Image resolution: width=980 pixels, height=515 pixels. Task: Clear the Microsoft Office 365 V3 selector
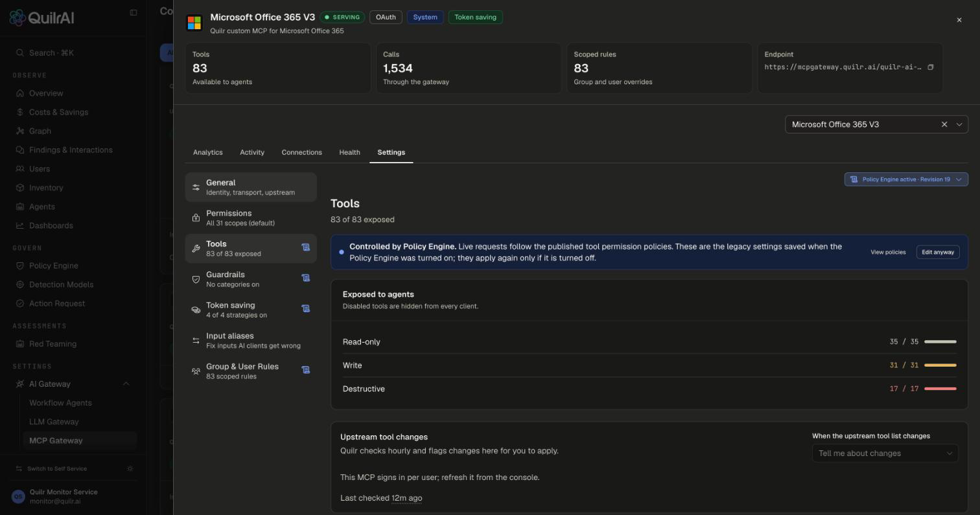944,124
